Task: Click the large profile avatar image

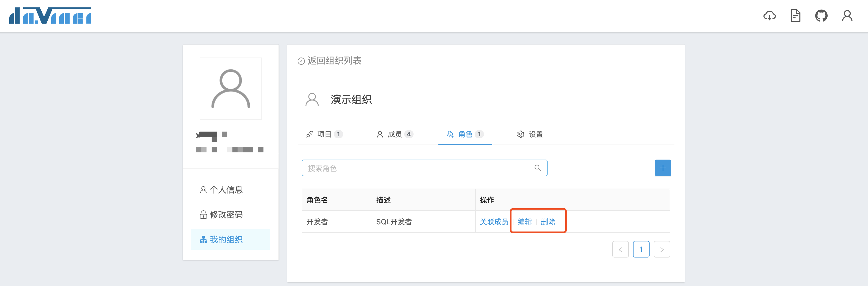Action: pyautogui.click(x=231, y=88)
